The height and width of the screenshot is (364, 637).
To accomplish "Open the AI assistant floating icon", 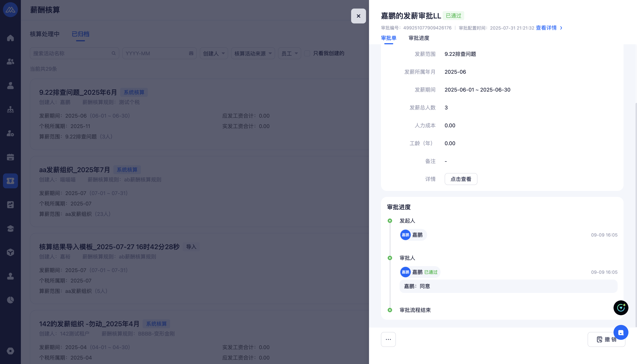I will pos(620,308).
